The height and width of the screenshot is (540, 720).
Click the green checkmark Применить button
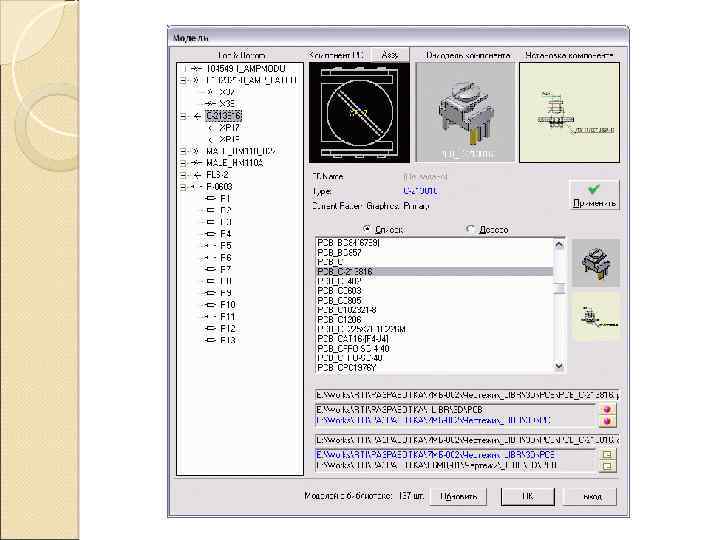click(x=594, y=194)
